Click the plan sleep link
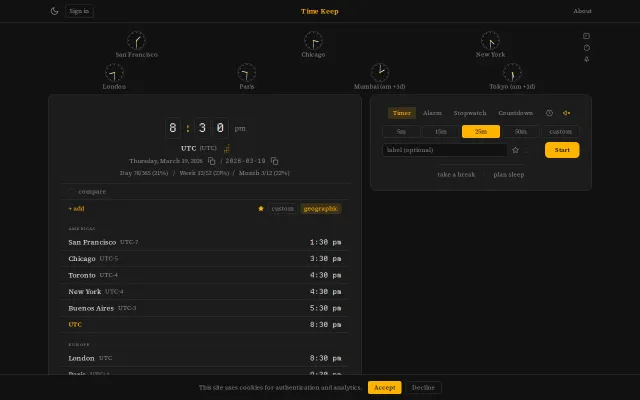 (x=509, y=175)
